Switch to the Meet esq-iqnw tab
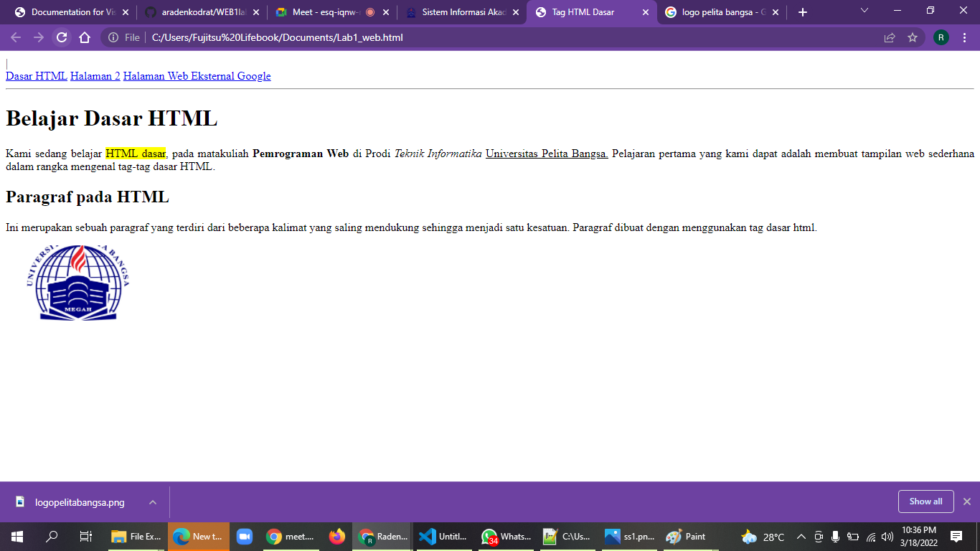 click(332, 12)
